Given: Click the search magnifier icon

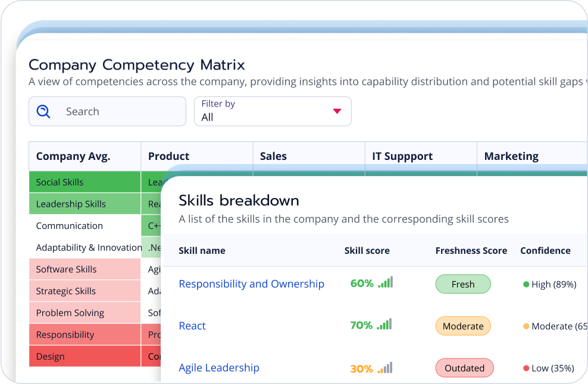Looking at the screenshot, I should tap(43, 112).
